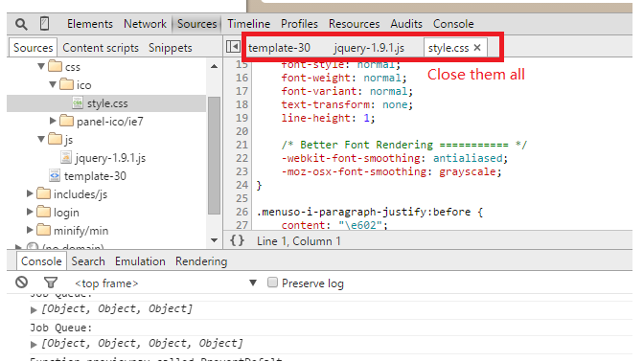Open jquery-1.9.1.js from the file tree
Screen dimensions: 644x362
(110, 158)
